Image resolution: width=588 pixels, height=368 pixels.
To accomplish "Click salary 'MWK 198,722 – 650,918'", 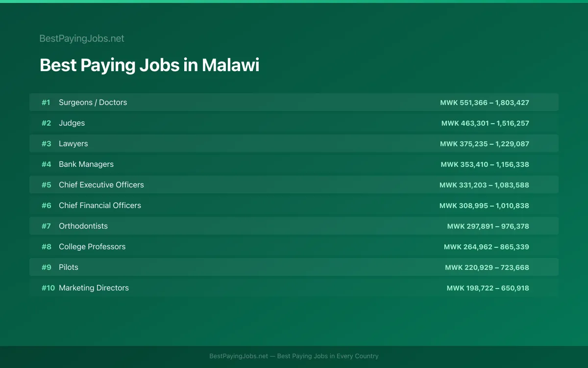I will [x=488, y=288].
